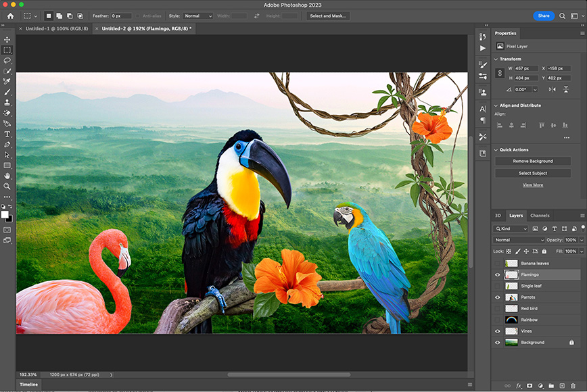
Task: Select the Lasso tool
Action: point(7,61)
